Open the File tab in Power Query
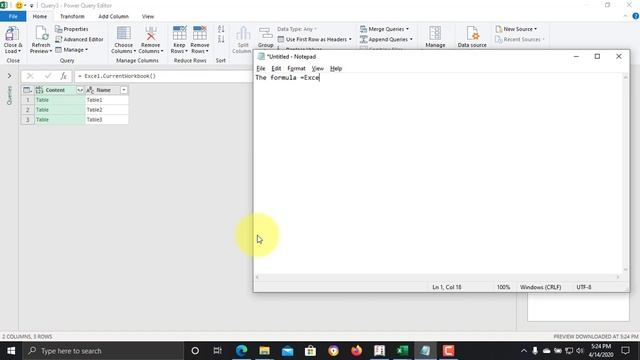This screenshot has height=360, width=640. coord(13,16)
